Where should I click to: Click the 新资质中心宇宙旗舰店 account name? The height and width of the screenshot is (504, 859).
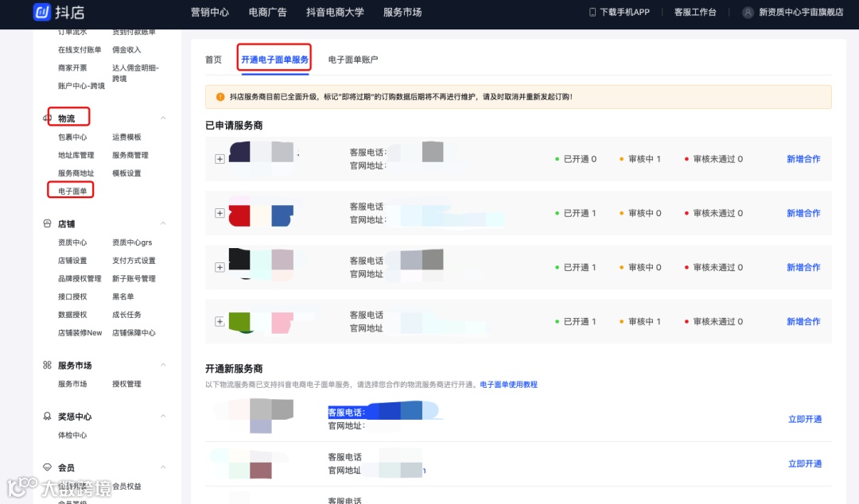click(801, 12)
